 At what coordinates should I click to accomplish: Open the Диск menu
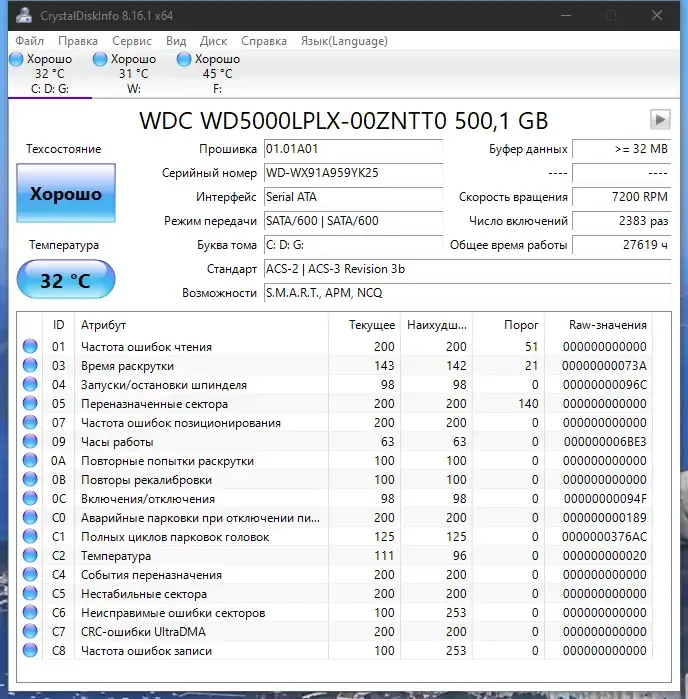(213, 41)
